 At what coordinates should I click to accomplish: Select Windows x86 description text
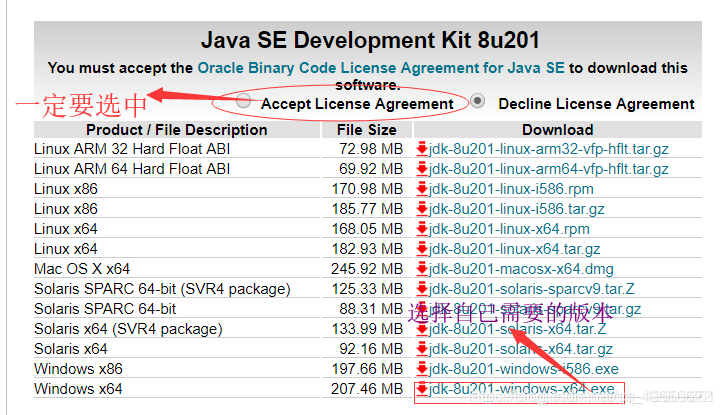(x=78, y=368)
